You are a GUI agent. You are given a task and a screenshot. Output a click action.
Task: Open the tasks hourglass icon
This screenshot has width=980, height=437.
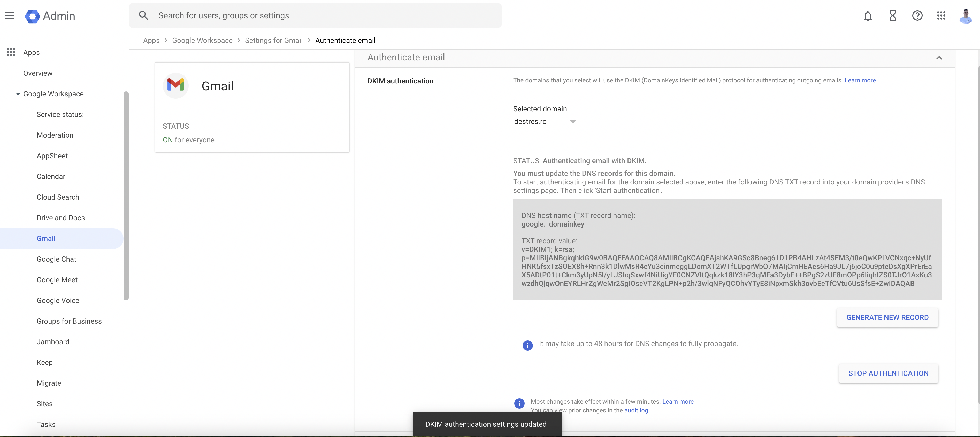pos(892,15)
